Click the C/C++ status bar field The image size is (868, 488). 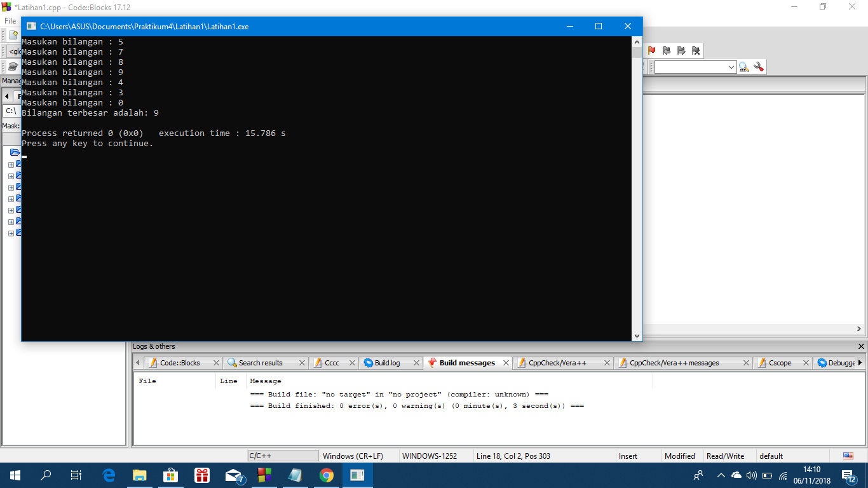point(283,456)
